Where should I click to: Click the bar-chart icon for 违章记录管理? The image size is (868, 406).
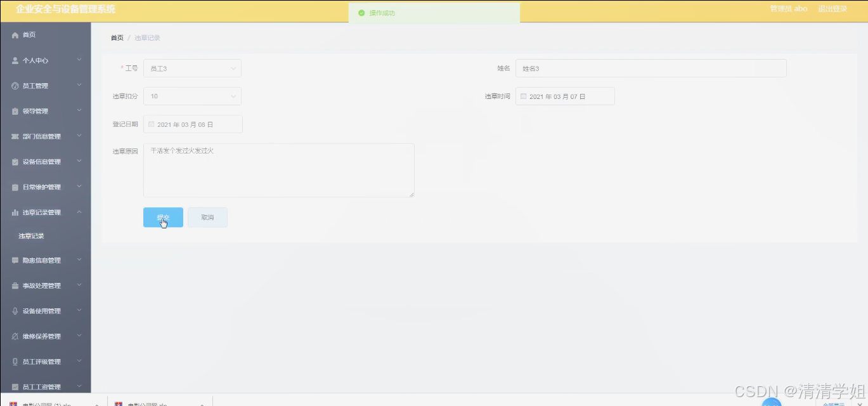pyautogui.click(x=15, y=212)
